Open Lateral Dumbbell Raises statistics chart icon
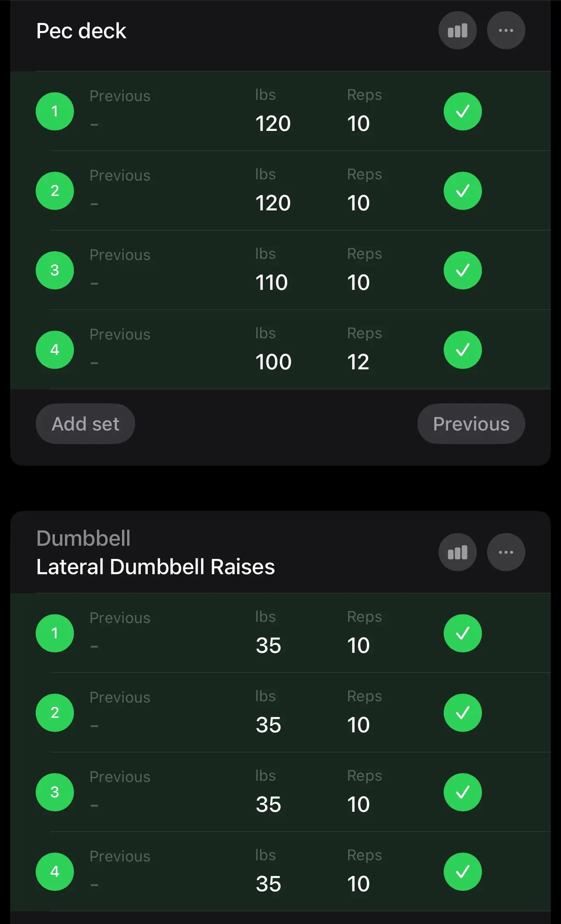Screen dimensions: 561x924 [457, 552]
